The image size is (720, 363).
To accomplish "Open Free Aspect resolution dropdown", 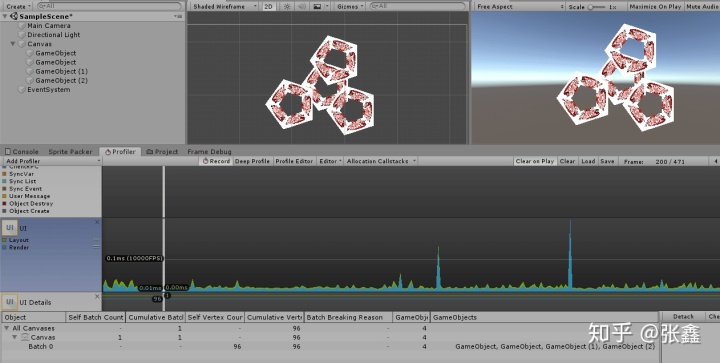I will (x=519, y=7).
